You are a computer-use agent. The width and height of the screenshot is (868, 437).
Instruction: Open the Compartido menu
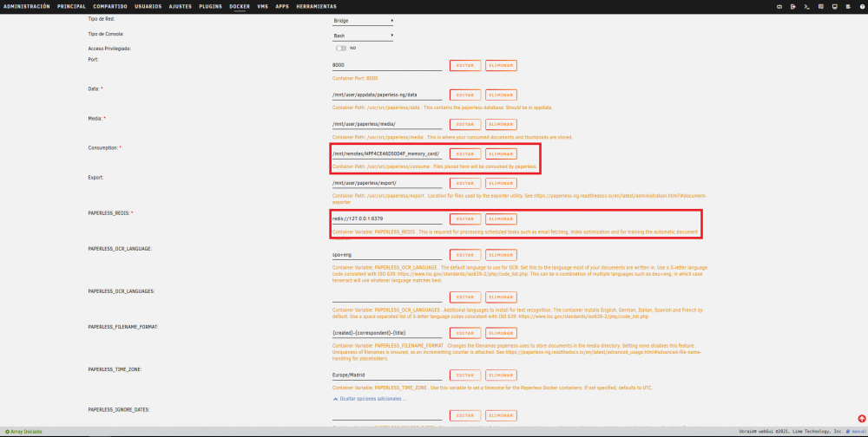(110, 7)
